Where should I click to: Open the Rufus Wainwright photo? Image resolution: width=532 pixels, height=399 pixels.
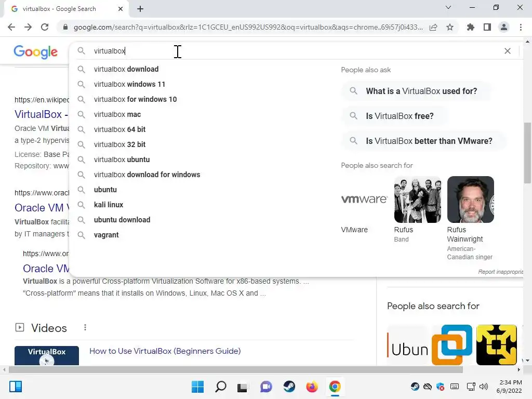(x=470, y=199)
